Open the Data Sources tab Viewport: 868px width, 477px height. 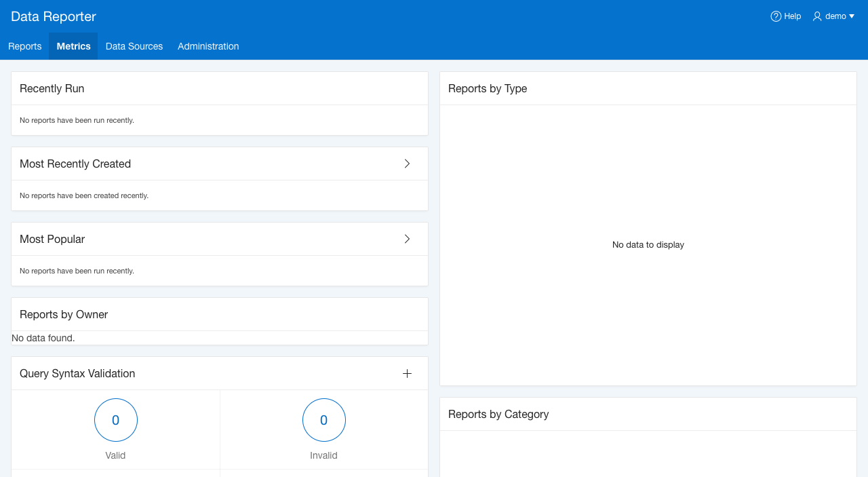(x=134, y=46)
